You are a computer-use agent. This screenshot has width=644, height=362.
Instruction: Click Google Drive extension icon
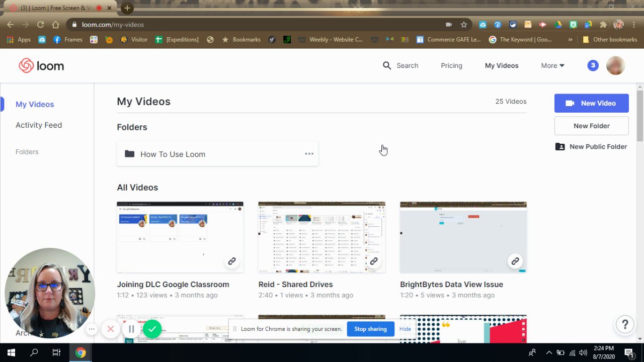(558, 24)
